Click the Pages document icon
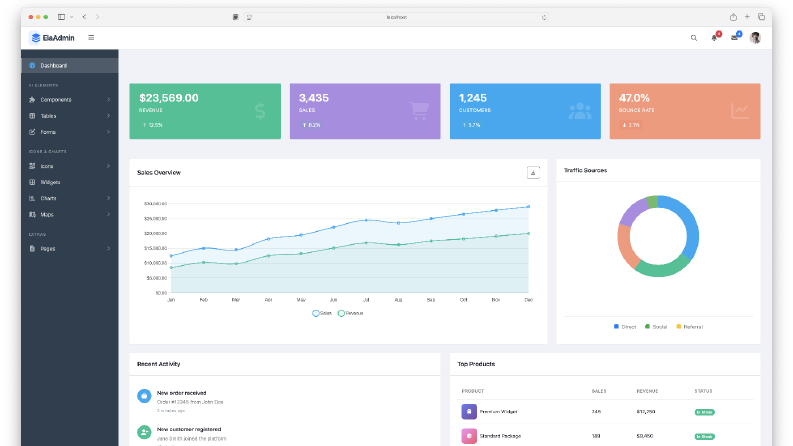The image size is (793, 446). [x=32, y=249]
